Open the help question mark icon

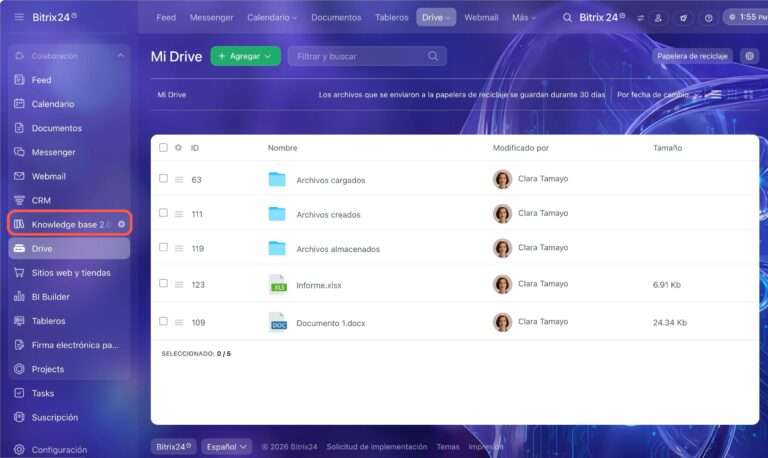tap(708, 18)
